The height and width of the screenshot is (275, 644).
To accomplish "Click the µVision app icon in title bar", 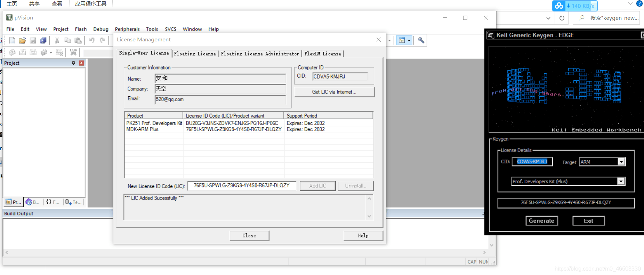I will tap(9, 17).
